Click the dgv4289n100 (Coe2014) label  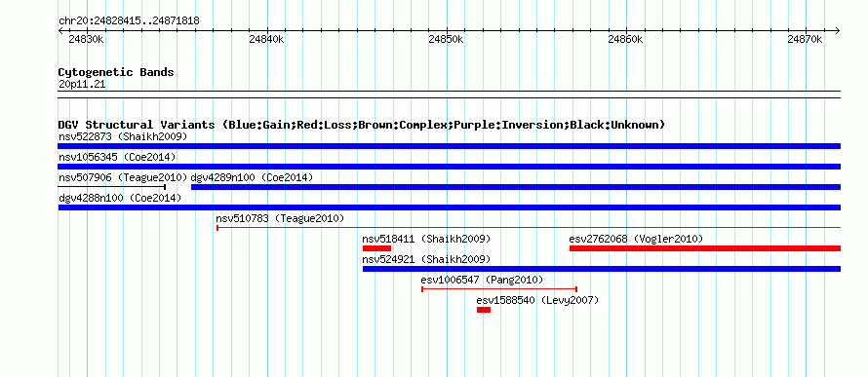pos(252,177)
